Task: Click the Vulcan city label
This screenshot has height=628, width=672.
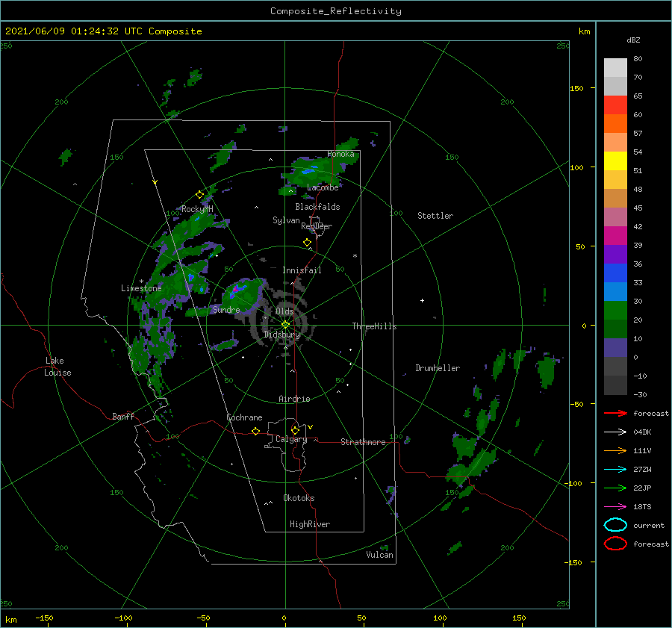Action: 380,555
